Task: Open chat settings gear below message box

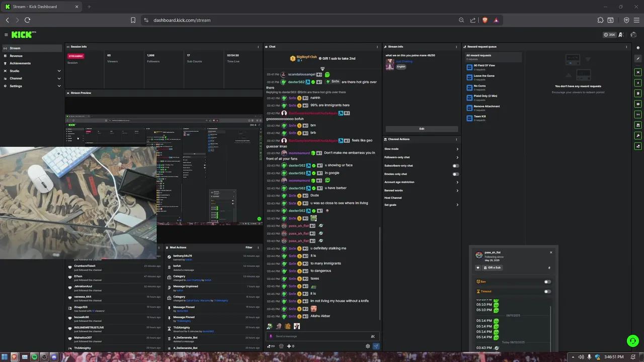Action: tap(368, 346)
